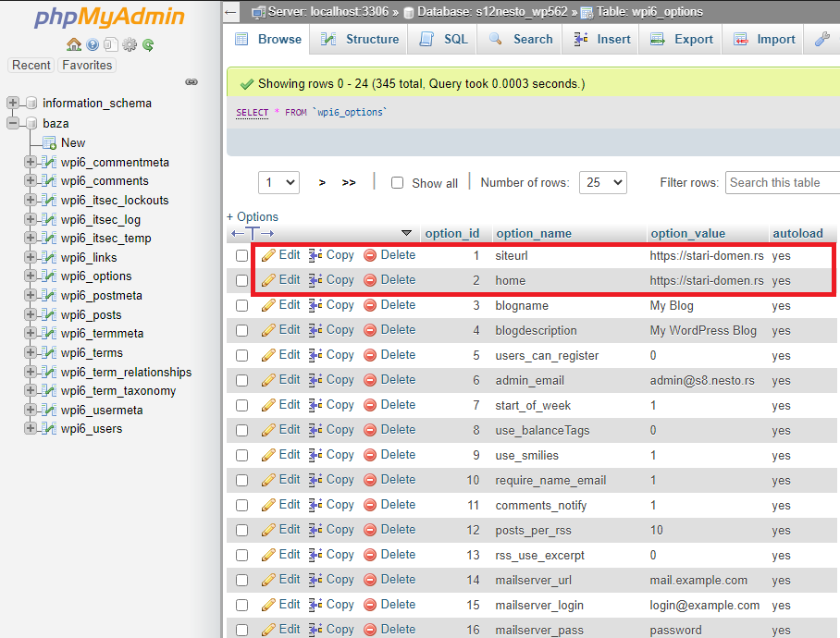The width and height of the screenshot is (840, 638).
Task: Open the blue help documentation icon
Action: (93, 44)
